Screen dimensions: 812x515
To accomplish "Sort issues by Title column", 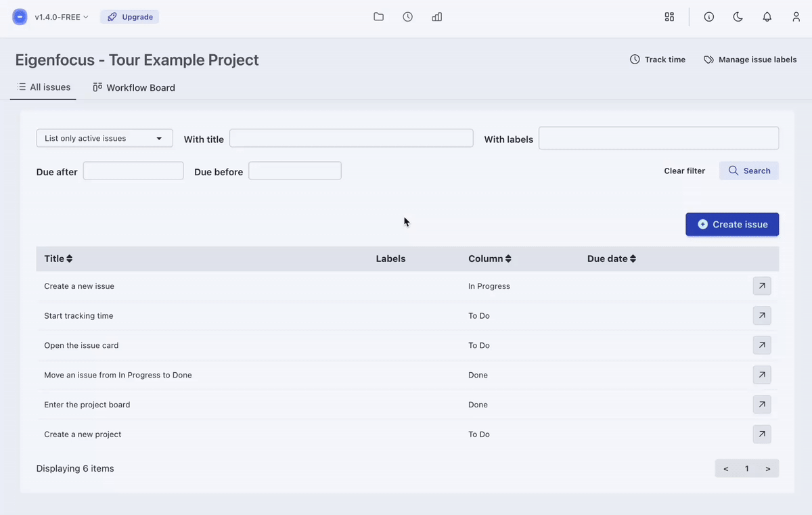I will click(x=58, y=259).
